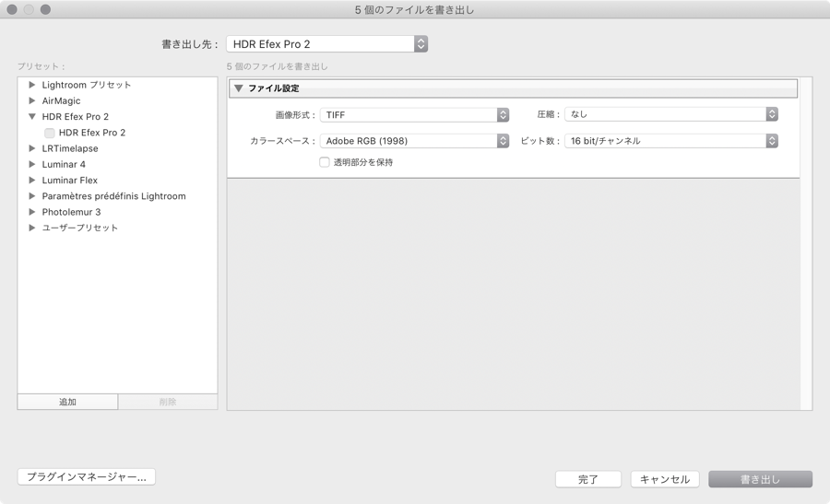Screen dimensions: 830x504
Task: Select the Luminar 4 row label
Action: tap(64, 164)
